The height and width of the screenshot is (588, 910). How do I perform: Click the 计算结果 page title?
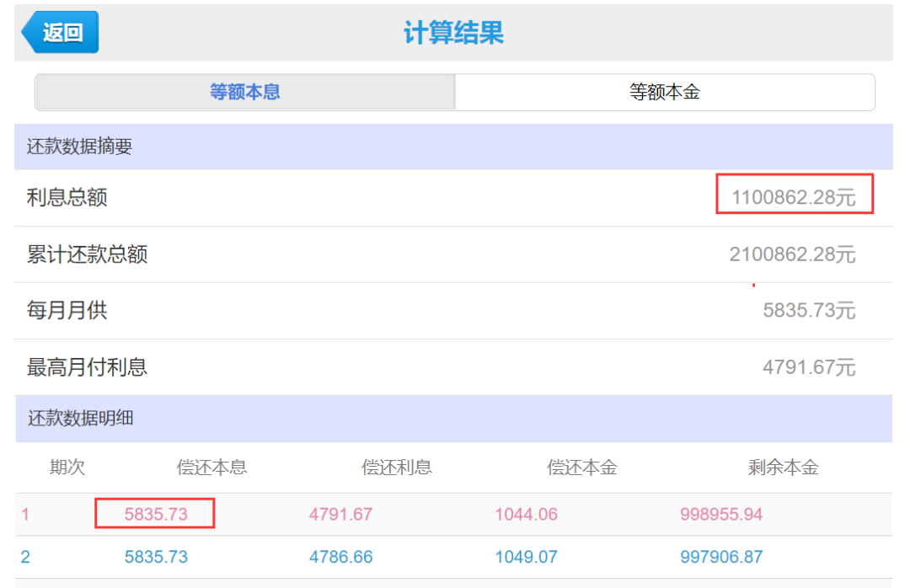[x=454, y=32]
